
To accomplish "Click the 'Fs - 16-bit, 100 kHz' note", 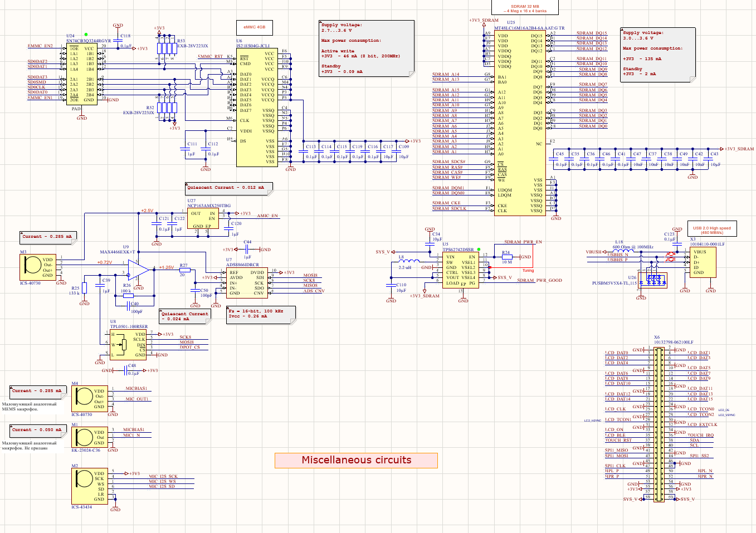I will (x=261, y=314).
